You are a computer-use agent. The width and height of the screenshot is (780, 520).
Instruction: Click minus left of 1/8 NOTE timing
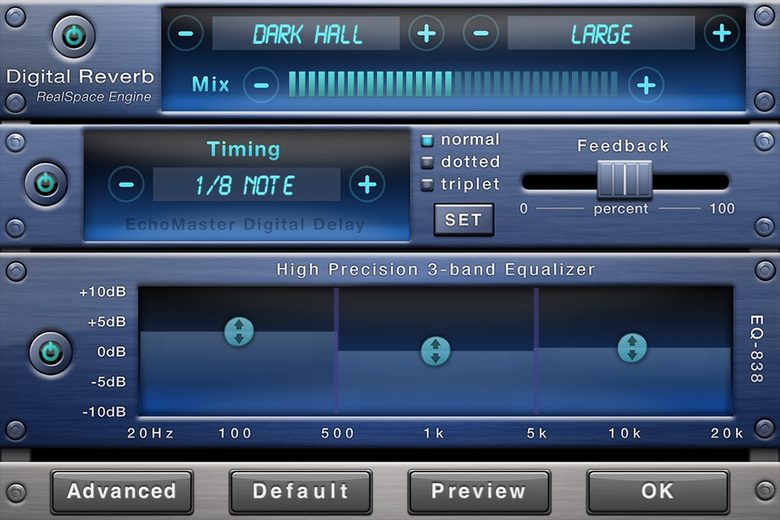coord(126,185)
